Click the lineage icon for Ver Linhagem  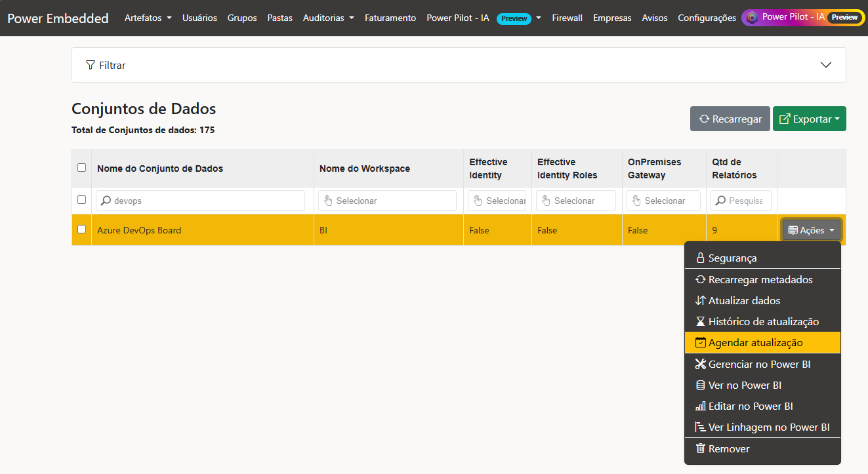(x=700, y=427)
